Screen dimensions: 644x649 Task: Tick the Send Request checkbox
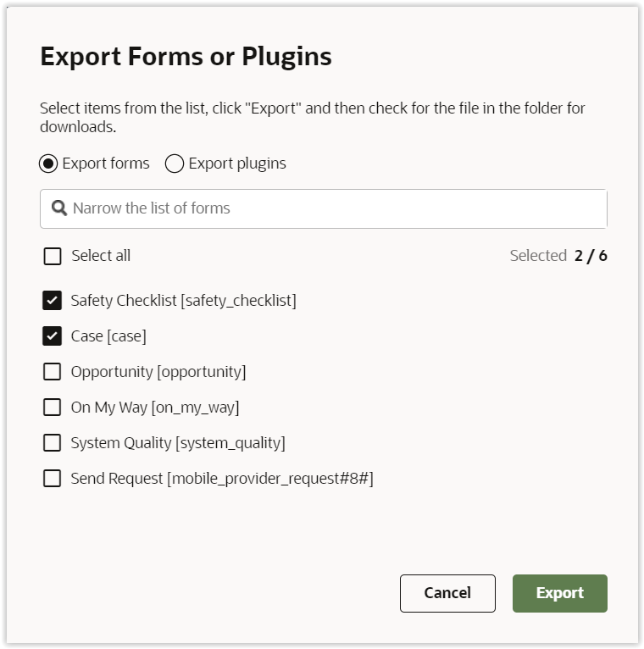pyautogui.click(x=53, y=479)
